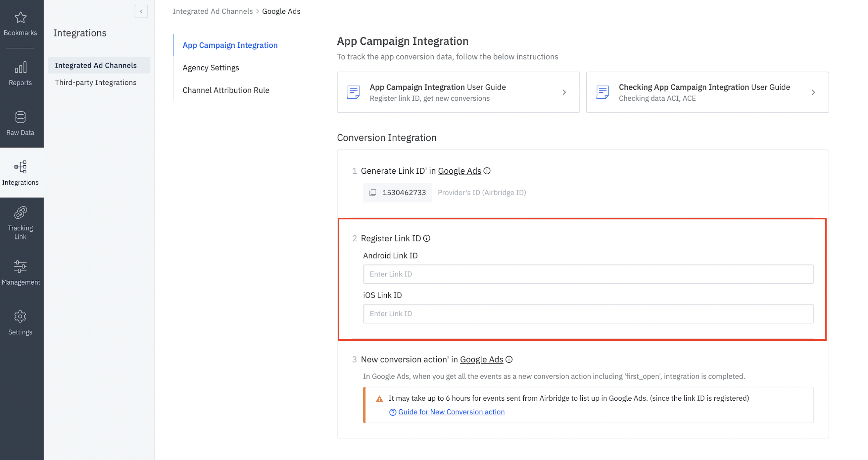
Task: Open the Management sidebar icon
Action: [x=20, y=267]
